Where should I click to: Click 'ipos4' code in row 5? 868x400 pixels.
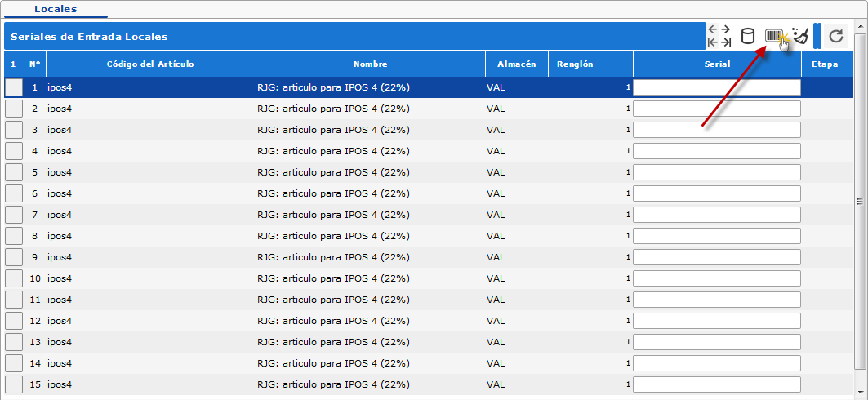[60, 172]
